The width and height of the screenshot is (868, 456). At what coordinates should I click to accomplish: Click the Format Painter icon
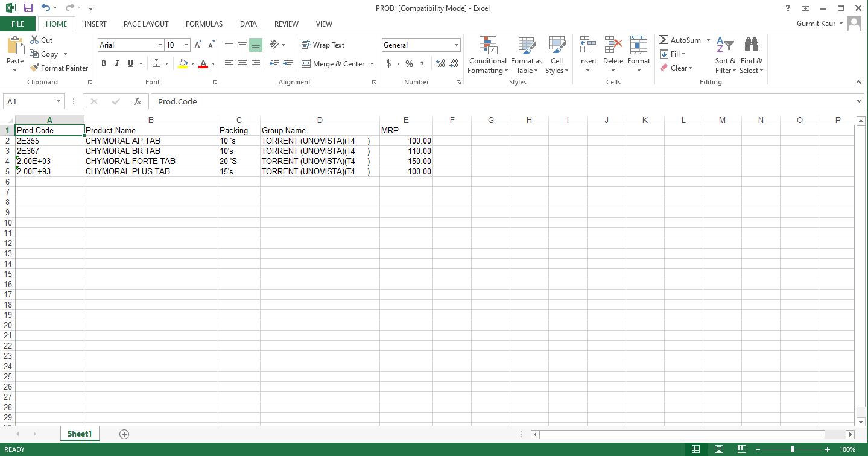coord(35,68)
